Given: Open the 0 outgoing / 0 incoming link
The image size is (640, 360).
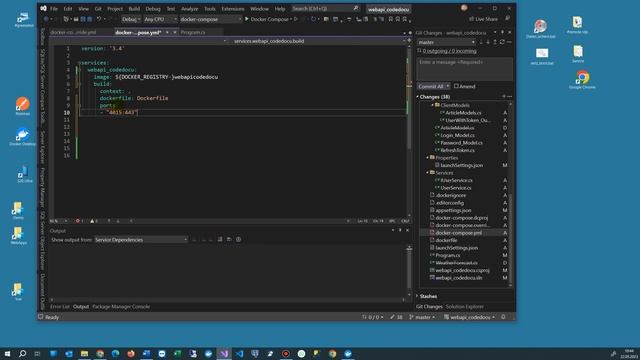Looking at the screenshot, I should tap(449, 51).
